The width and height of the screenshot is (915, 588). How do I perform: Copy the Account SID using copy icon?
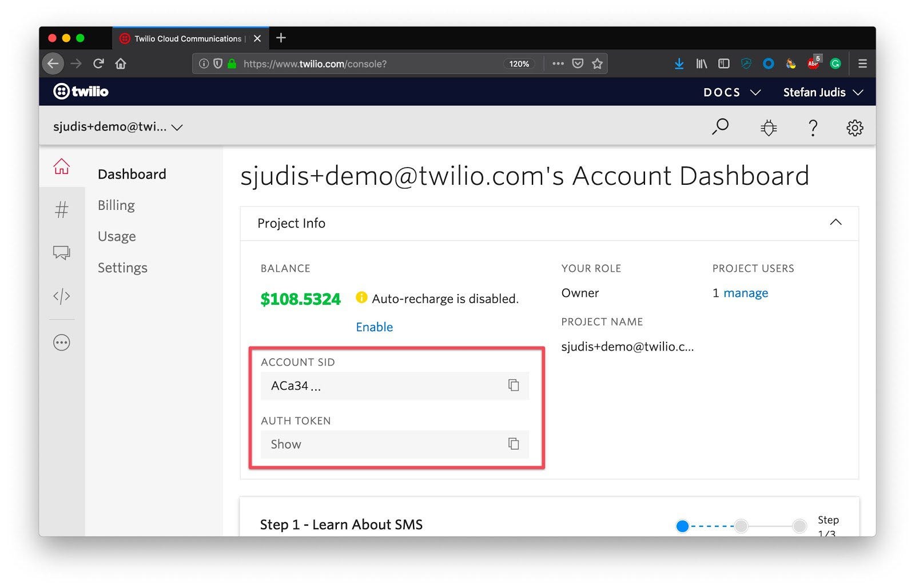513,386
